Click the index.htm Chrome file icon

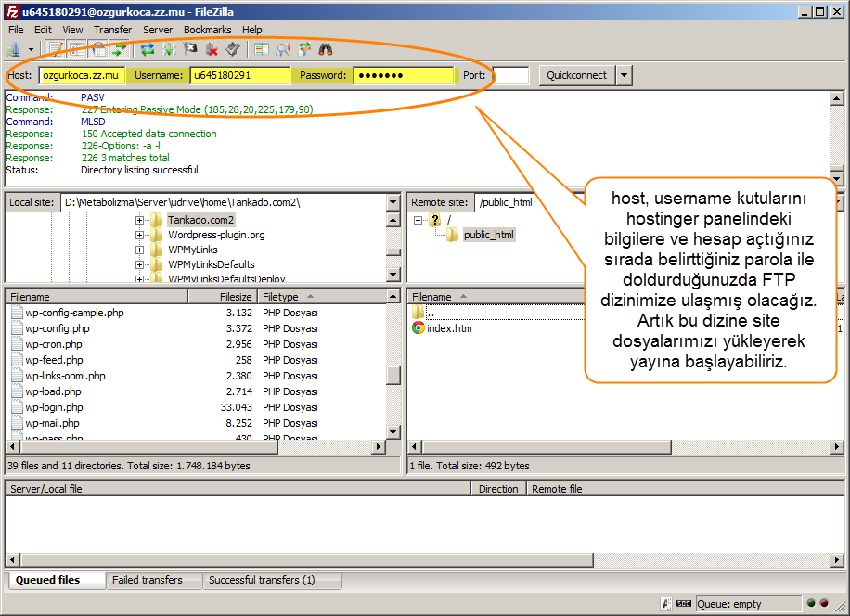(418, 327)
